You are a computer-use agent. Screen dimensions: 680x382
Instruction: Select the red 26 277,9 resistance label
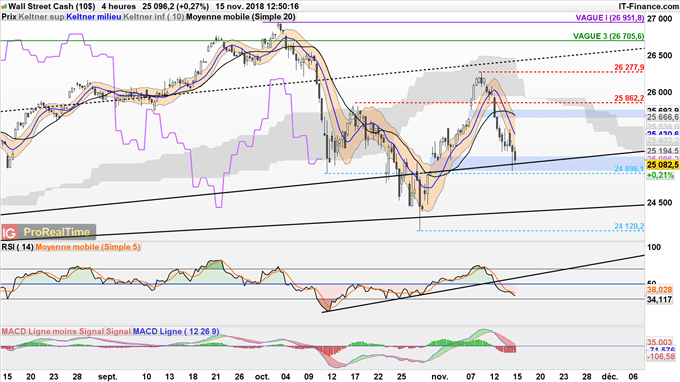coord(629,68)
